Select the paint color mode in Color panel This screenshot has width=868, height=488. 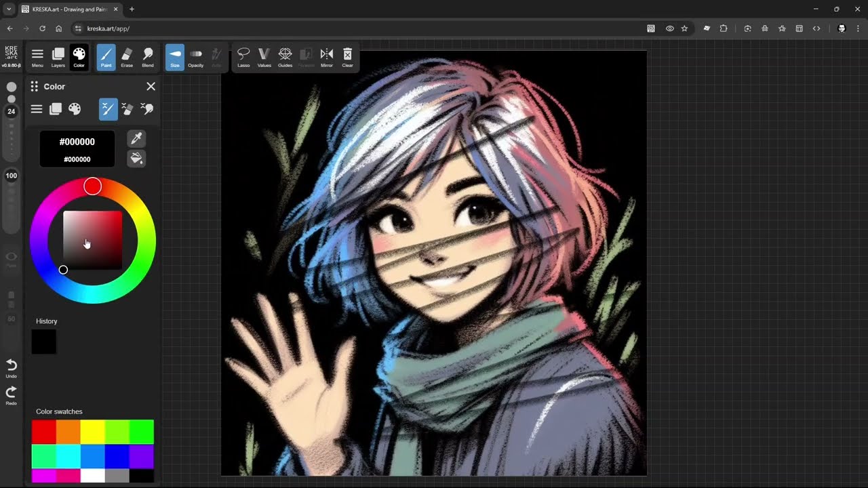click(108, 109)
